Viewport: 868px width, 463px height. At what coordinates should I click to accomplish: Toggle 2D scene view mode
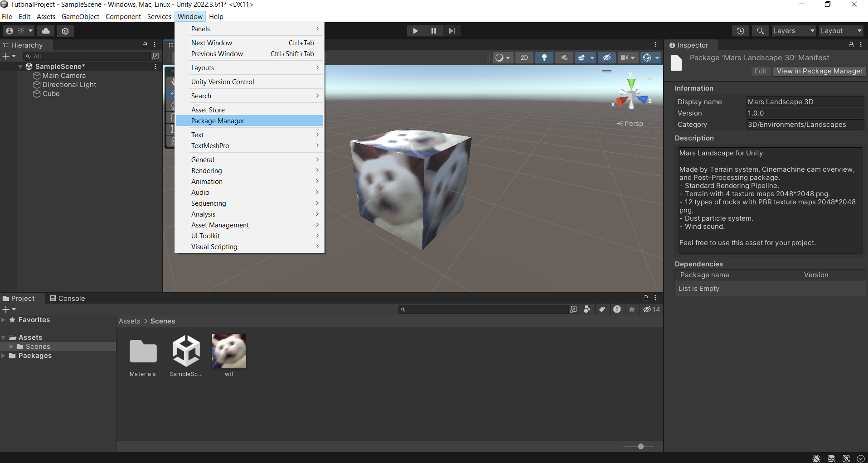point(524,58)
